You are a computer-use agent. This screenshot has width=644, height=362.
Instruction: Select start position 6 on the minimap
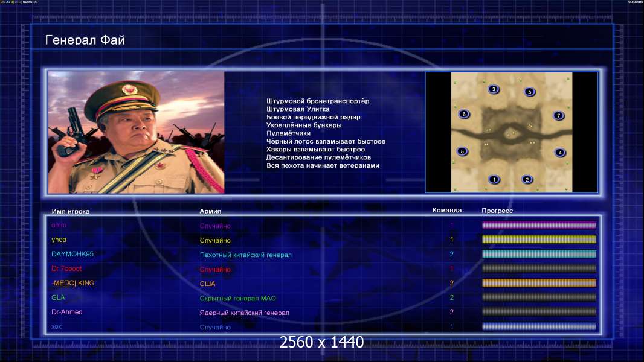coord(464,115)
